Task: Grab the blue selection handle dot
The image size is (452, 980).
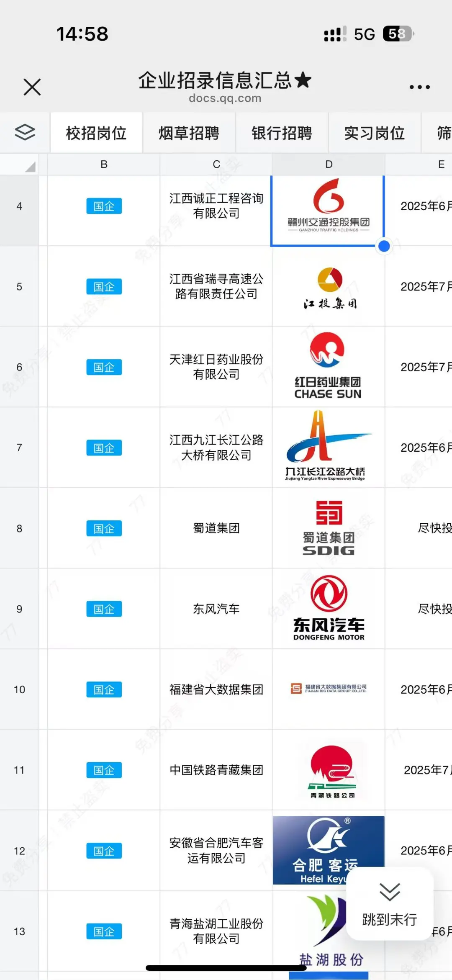Action: click(x=384, y=246)
